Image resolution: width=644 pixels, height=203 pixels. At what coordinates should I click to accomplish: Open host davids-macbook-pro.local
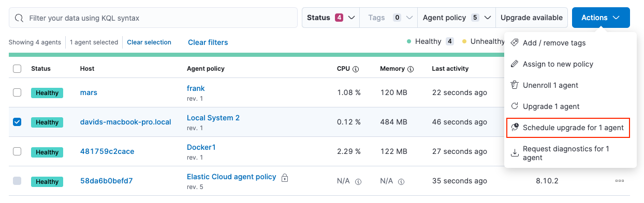click(x=125, y=122)
